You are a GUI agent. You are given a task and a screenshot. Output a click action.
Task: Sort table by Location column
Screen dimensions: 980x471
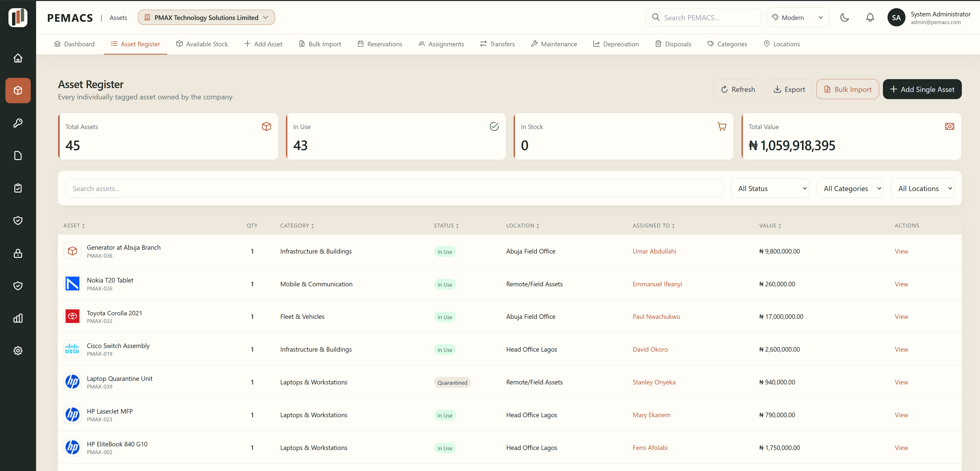click(x=523, y=226)
